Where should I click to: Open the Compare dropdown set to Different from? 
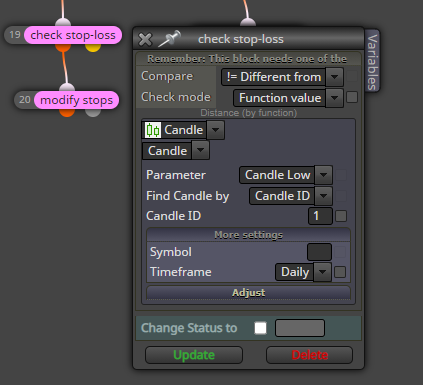coord(282,77)
